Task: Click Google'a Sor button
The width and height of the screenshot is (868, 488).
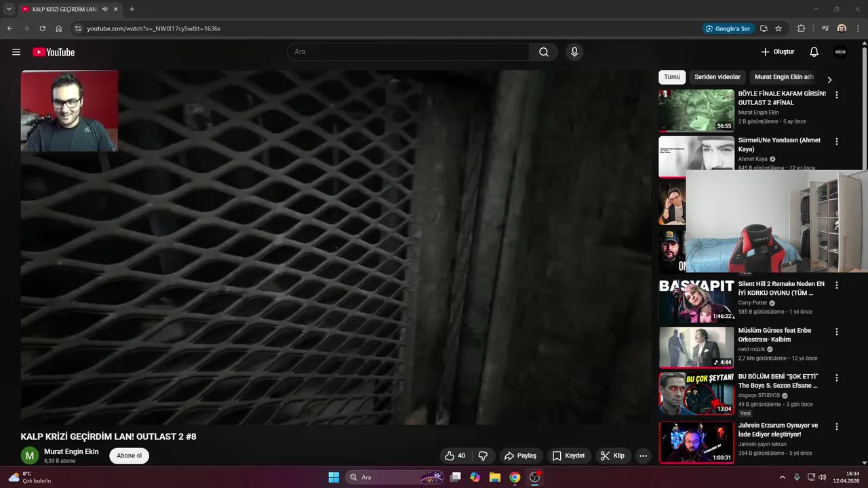Action: click(728, 28)
